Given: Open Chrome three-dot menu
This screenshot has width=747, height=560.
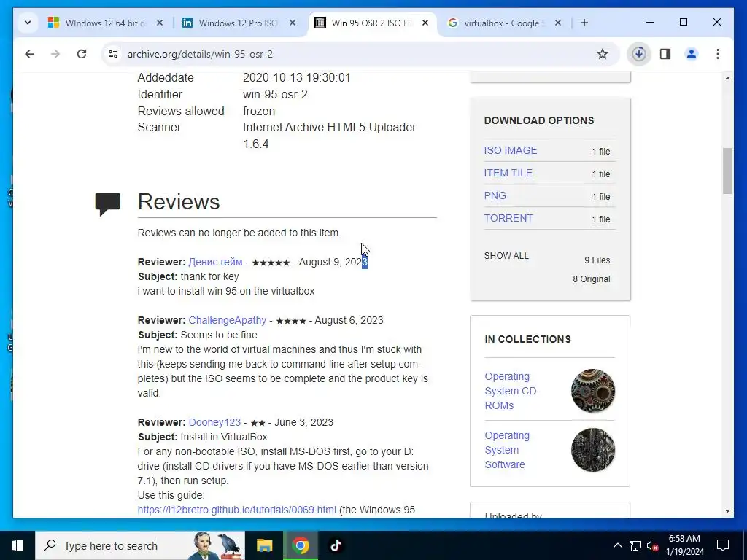Looking at the screenshot, I should 718,54.
